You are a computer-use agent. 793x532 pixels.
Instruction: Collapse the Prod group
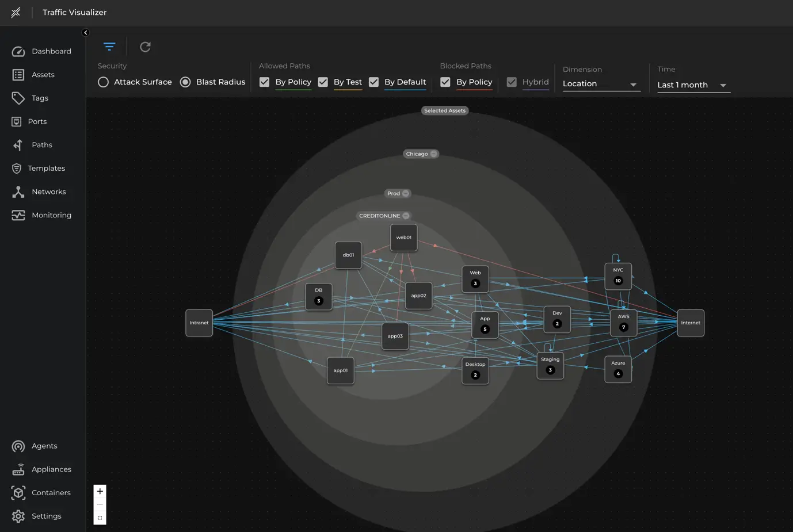click(x=406, y=194)
